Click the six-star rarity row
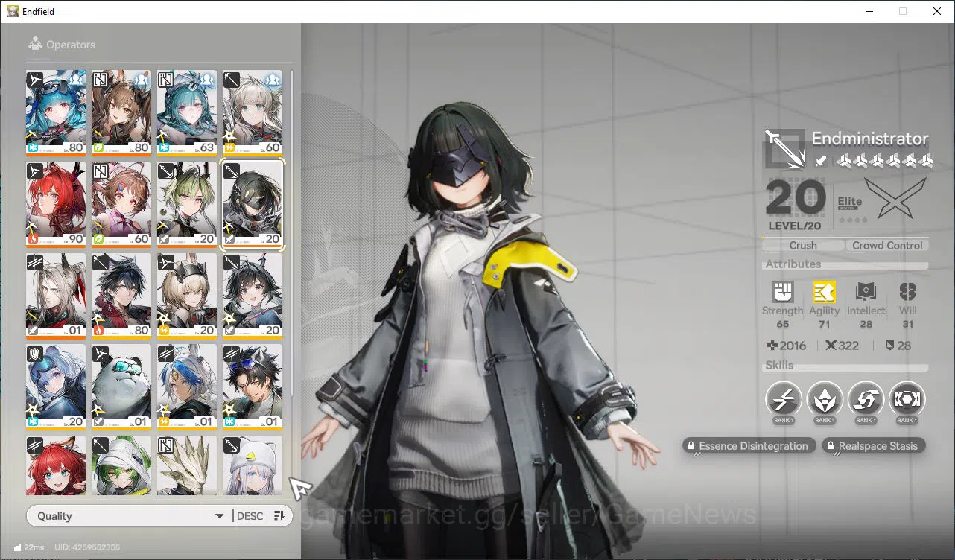 coord(883,160)
